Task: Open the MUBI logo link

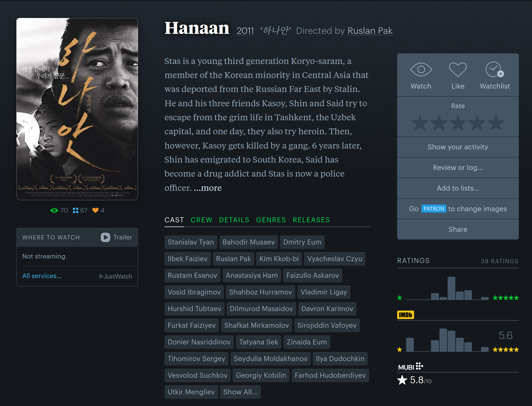Action: 411,367
